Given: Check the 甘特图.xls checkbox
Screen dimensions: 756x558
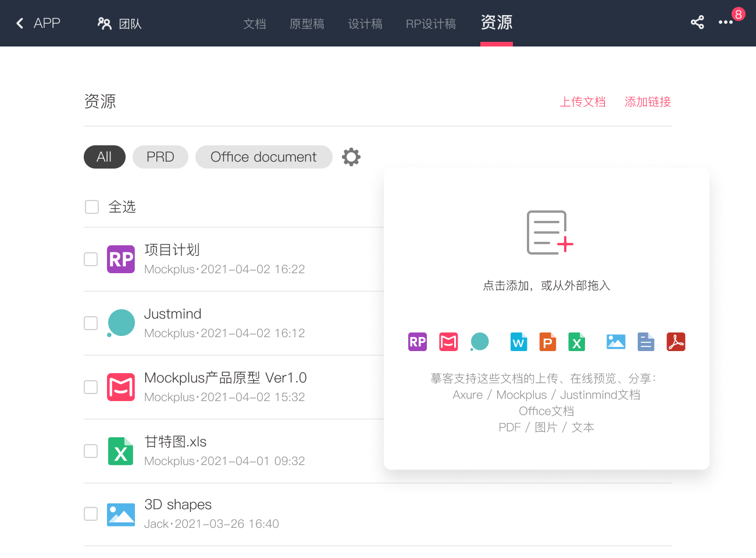Looking at the screenshot, I should point(91,451).
